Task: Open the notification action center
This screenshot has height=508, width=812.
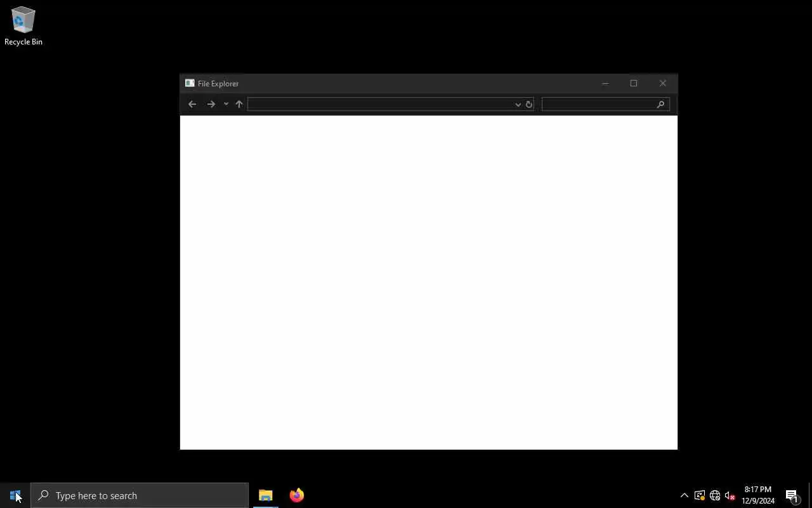Action: click(792, 495)
